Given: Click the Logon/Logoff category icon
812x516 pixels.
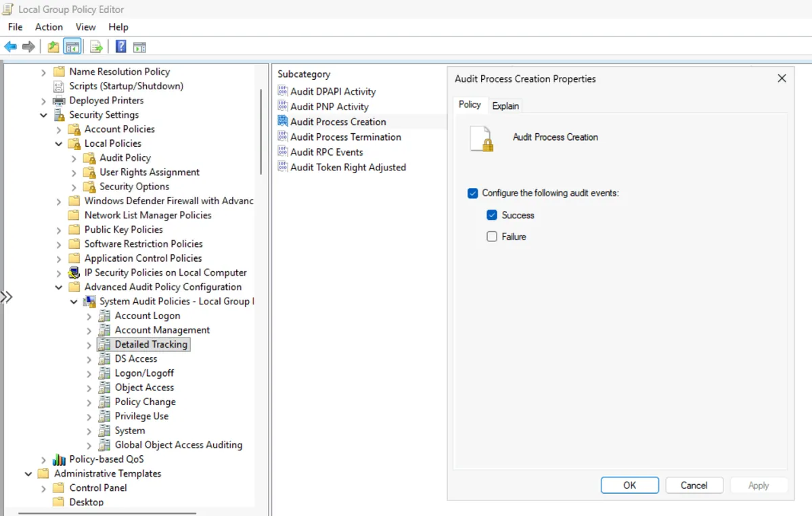Looking at the screenshot, I should tap(104, 373).
